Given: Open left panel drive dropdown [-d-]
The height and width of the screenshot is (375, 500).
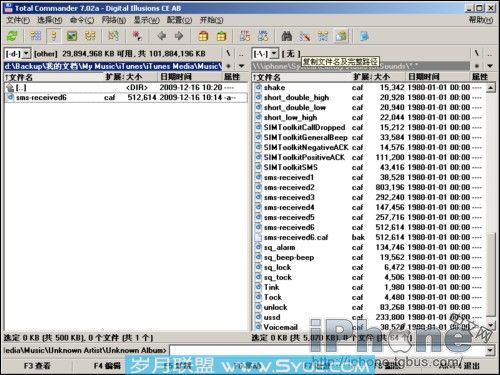Looking at the screenshot, I should point(17,53).
